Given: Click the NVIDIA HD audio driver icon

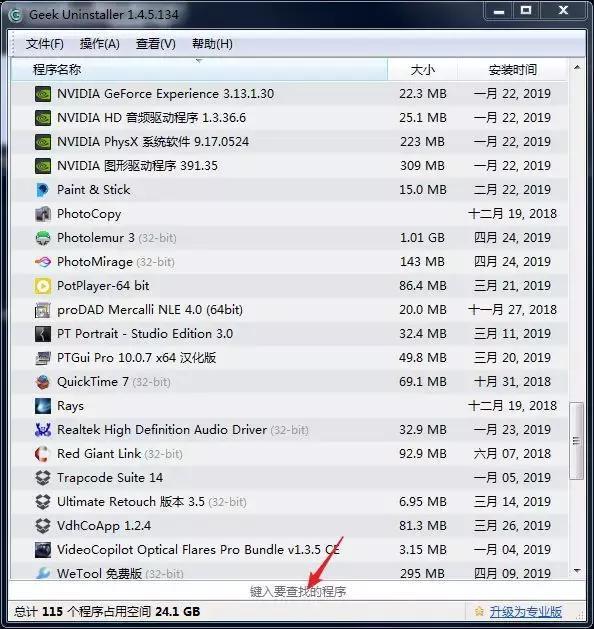Looking at the screenshot, I should click(x=43, y=118).
